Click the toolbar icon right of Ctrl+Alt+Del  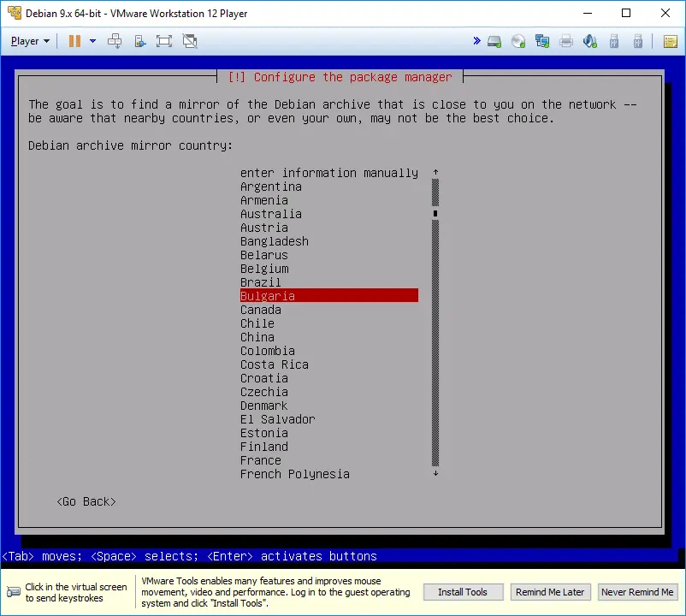pyautogui.click(x=139, y=41)
